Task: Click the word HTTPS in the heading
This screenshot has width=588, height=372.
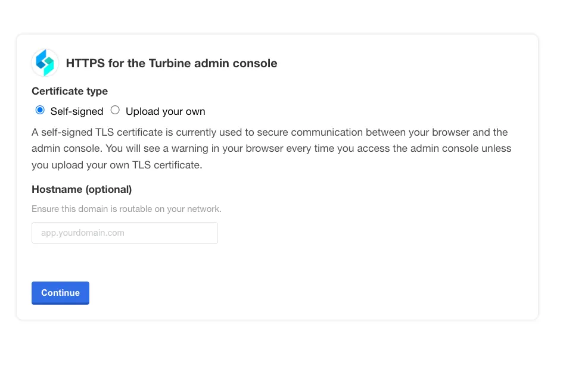Action: click(86, 63)
